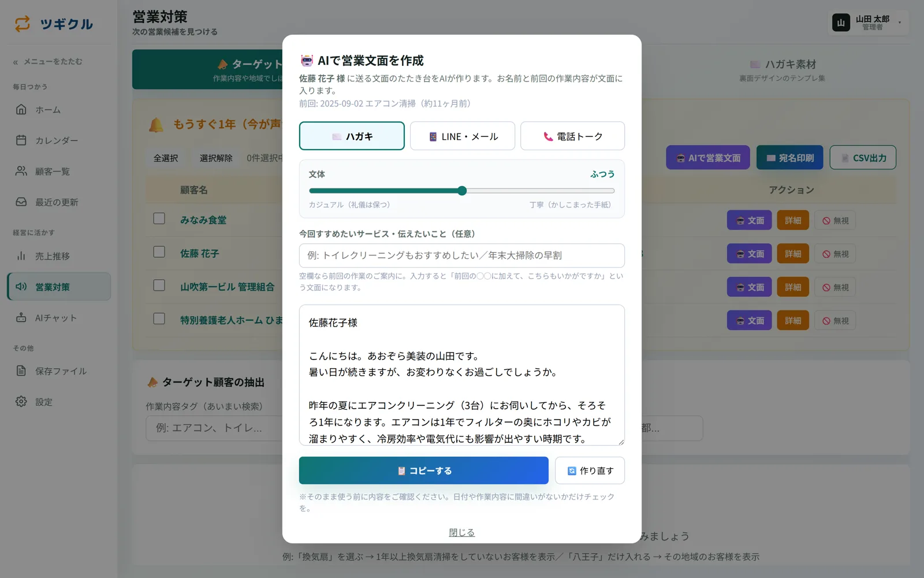Click the postcard icon in ハガキ

(x=337, y=137)
